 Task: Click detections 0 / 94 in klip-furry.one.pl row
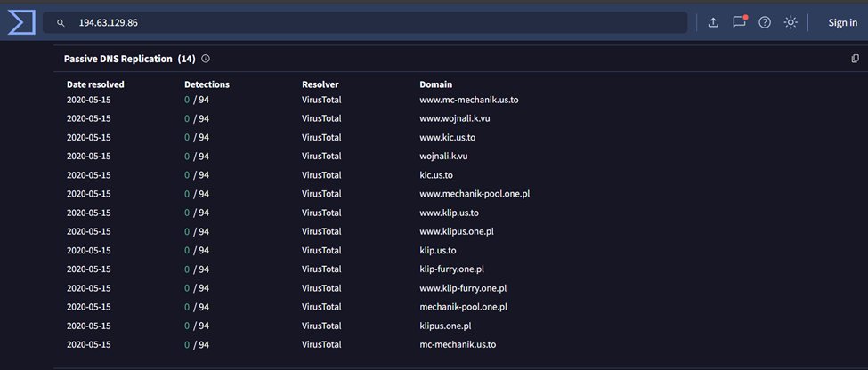[197, 269]
